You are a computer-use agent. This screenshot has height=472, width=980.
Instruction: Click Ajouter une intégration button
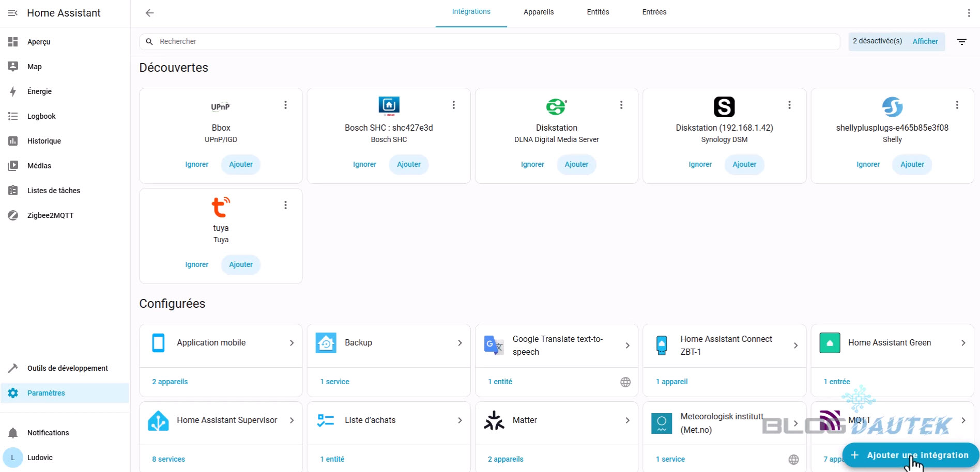[911, 455]
